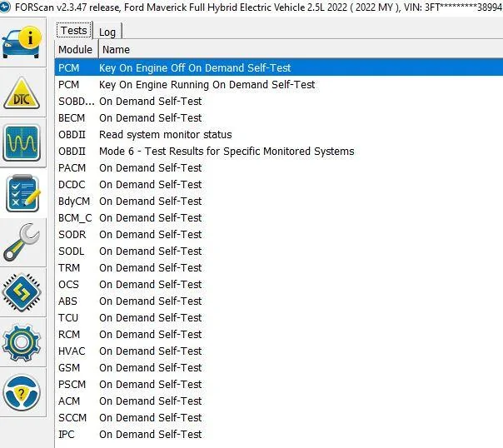Open the oscilloscope live data section

[22, 143]
